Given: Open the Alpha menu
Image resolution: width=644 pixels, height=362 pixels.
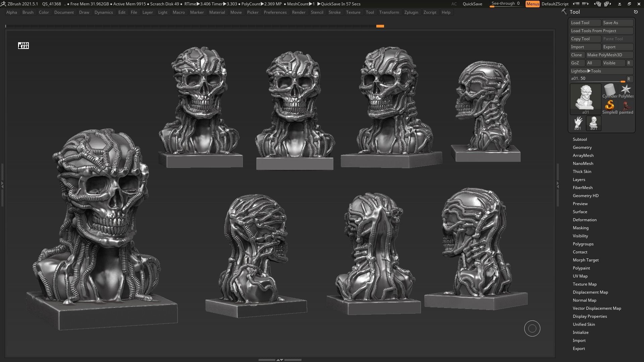Looking at the screenshot, I should pyautogui.click(x=12, y=12).
